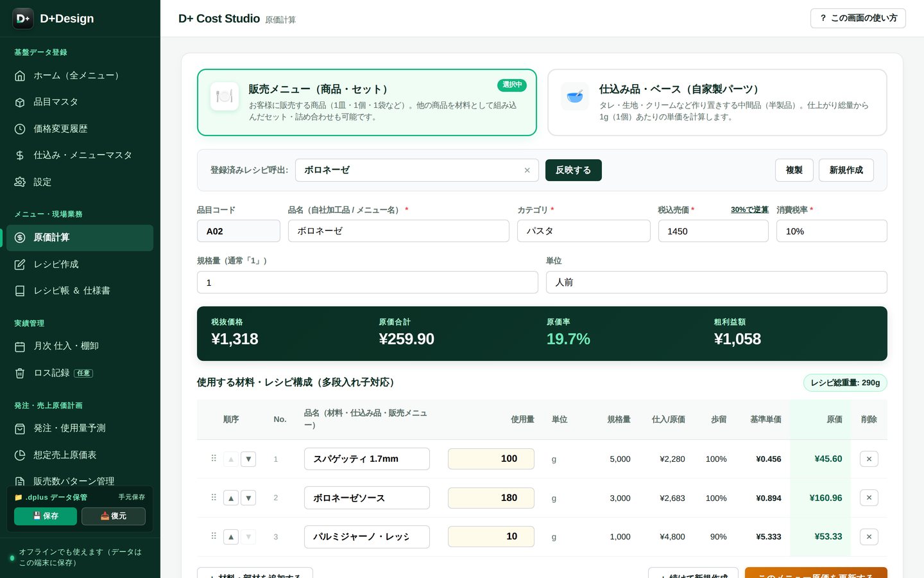Click the 品名 input showing ボロネーゼ
This screenshot has height=578, width=924.
(x=398, y=231)
